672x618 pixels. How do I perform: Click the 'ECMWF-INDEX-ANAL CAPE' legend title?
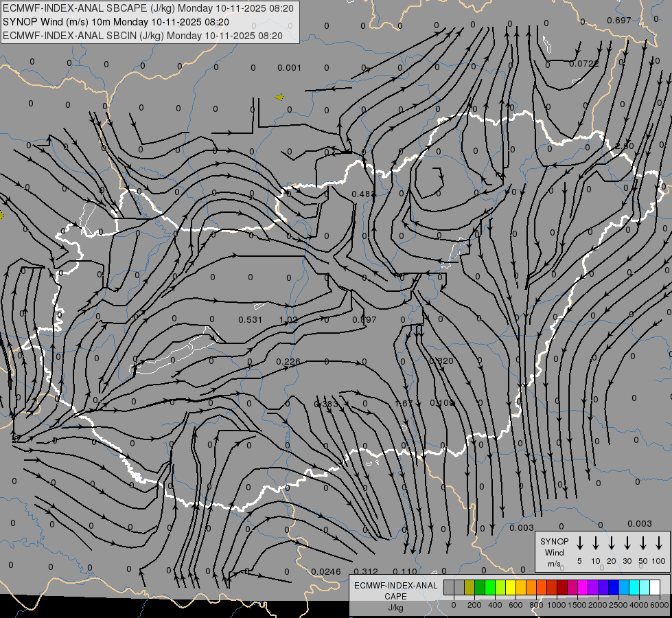395,597
